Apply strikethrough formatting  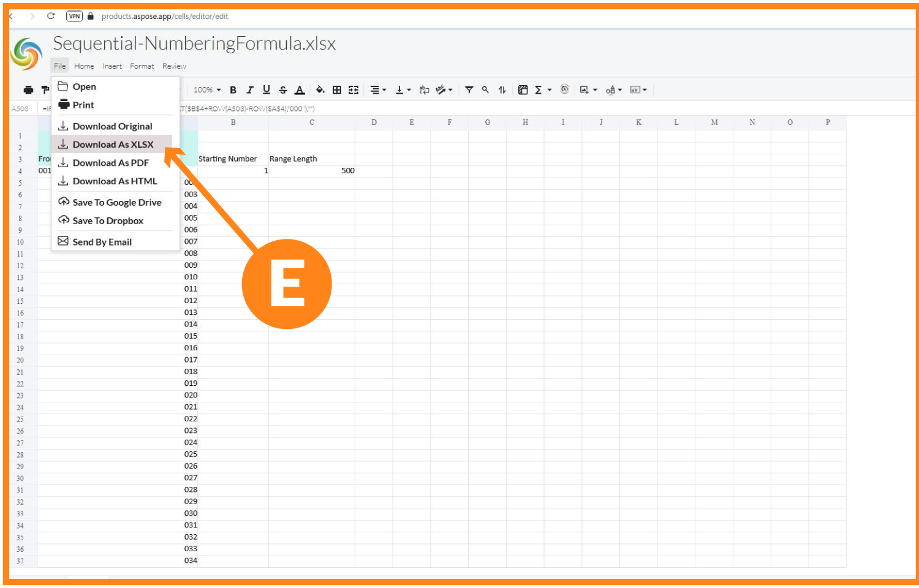click(282, 89)
